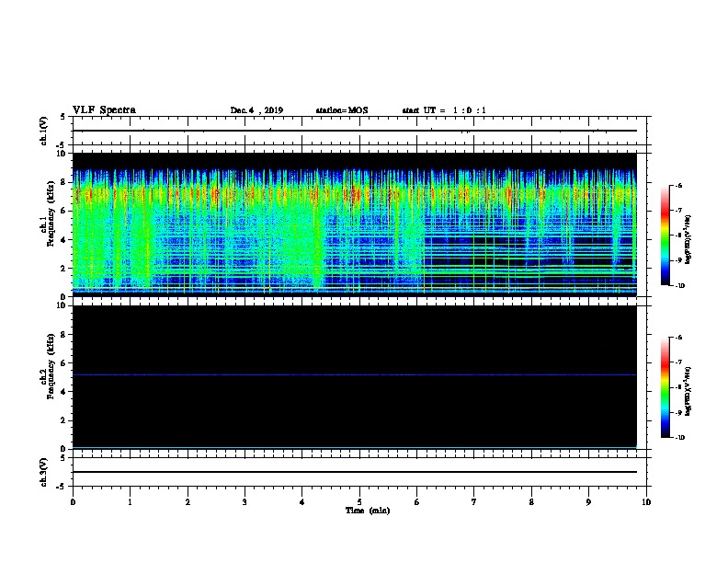
Task: Click the "Time (min)" x-axis label
Action: tap(368, 511)
